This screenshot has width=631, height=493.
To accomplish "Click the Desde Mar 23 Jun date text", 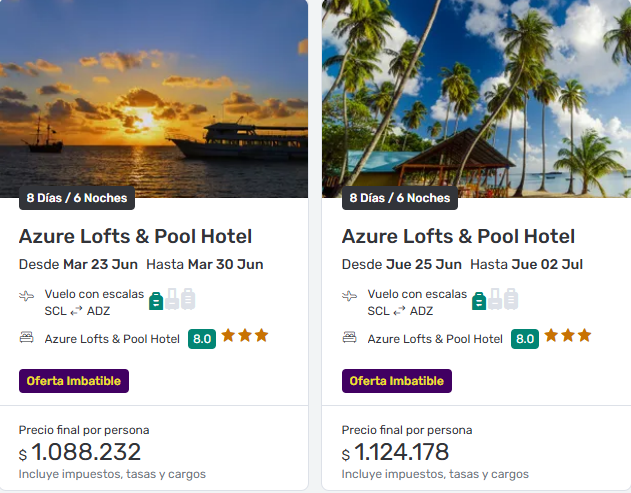I will [79, 265].
